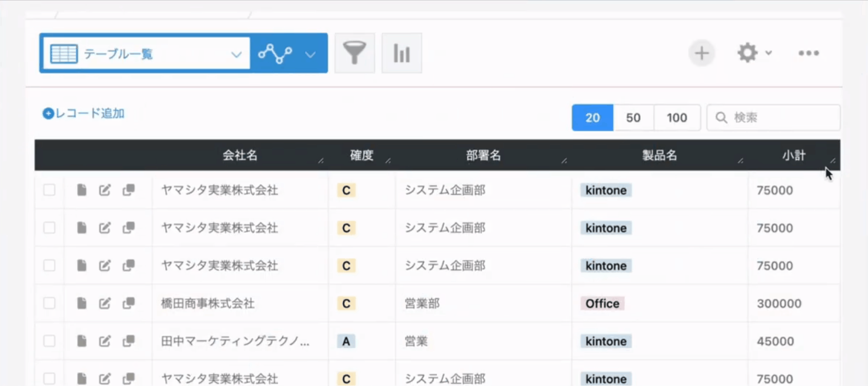View details of 橋田商事 record
This screenshot has width=868, height=386.
coord(82,303)
